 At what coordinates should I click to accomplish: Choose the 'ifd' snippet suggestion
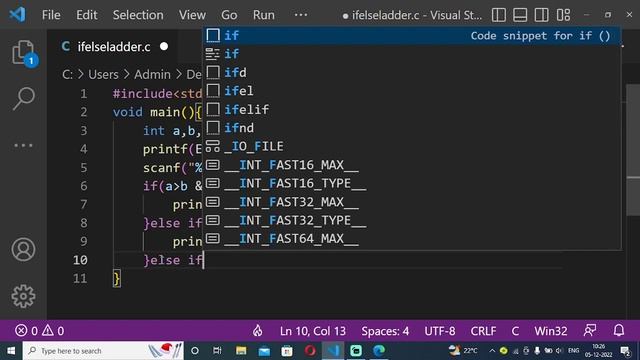(x=412, y=73)
